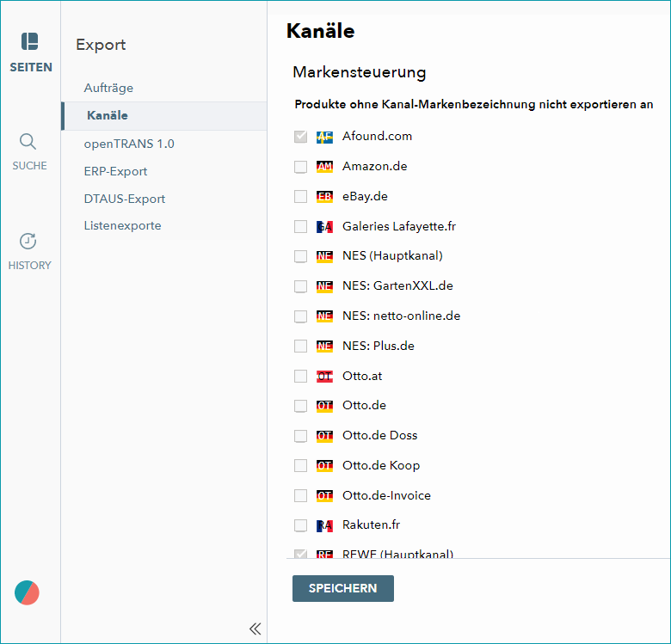Click the Speichern button
This screenshot has height=644, width=671.
pyautogui.click(x=342, y=588)
